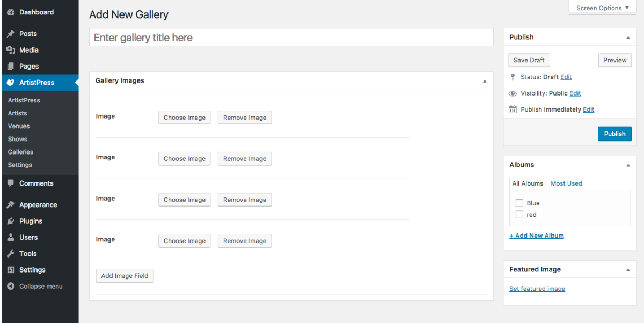
Task: Collapse the Gallery Images panel
Action: pos(485,81)
